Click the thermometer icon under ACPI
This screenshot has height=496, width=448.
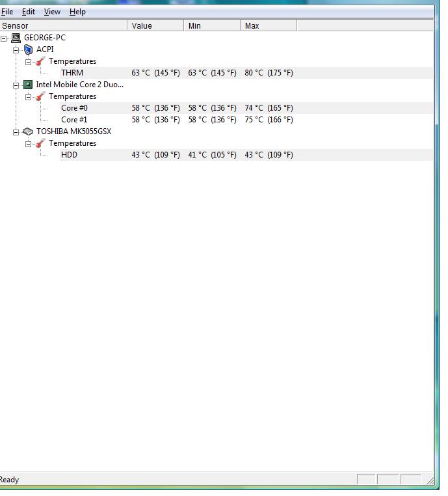point(40,61)
